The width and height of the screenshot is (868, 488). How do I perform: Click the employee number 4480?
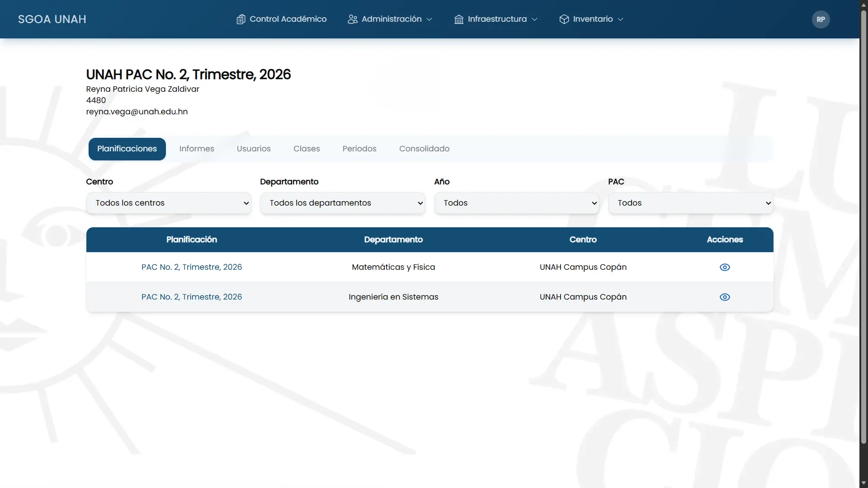tap(96, 100)
